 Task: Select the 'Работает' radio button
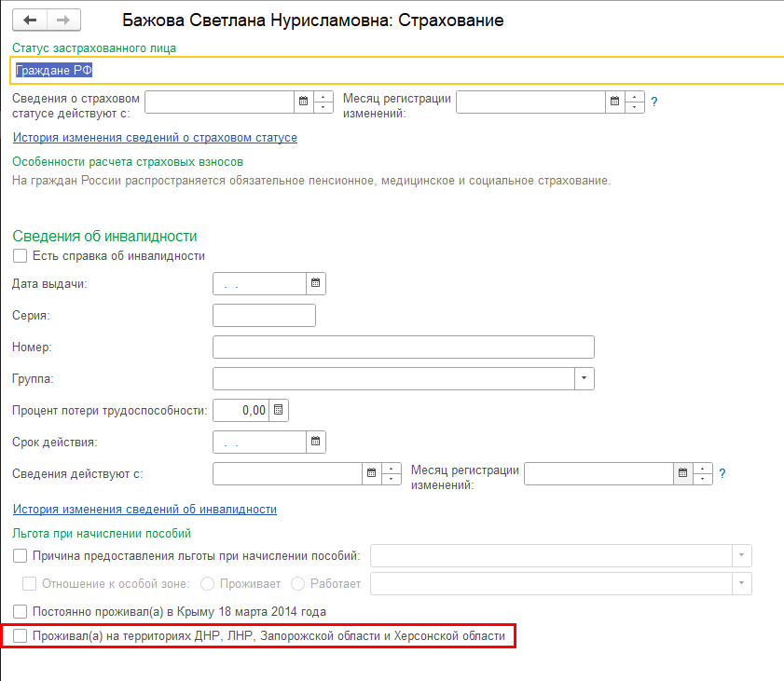298,584
